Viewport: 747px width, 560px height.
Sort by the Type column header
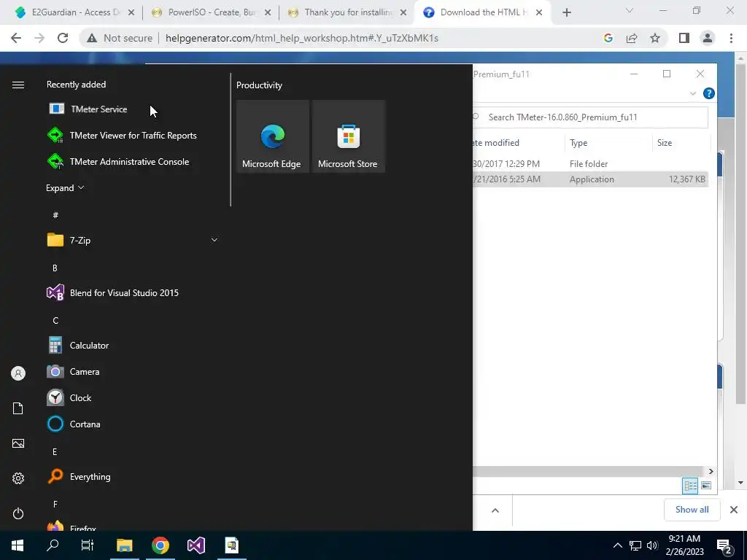pos(608,143)
